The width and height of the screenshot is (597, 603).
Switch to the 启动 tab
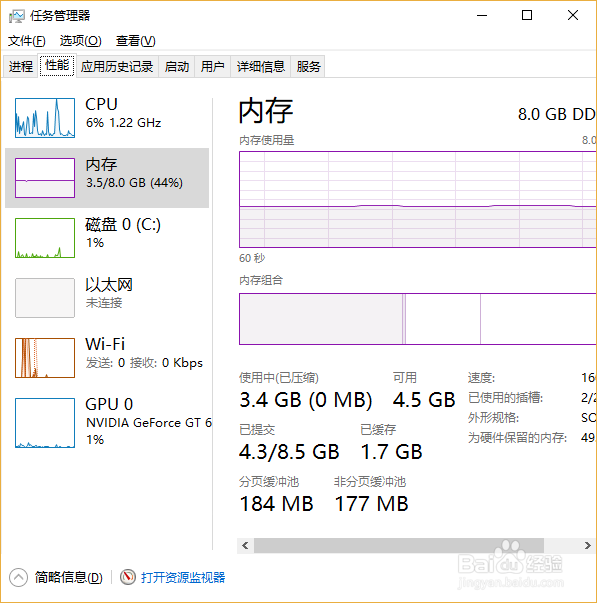tap(177, 67)
